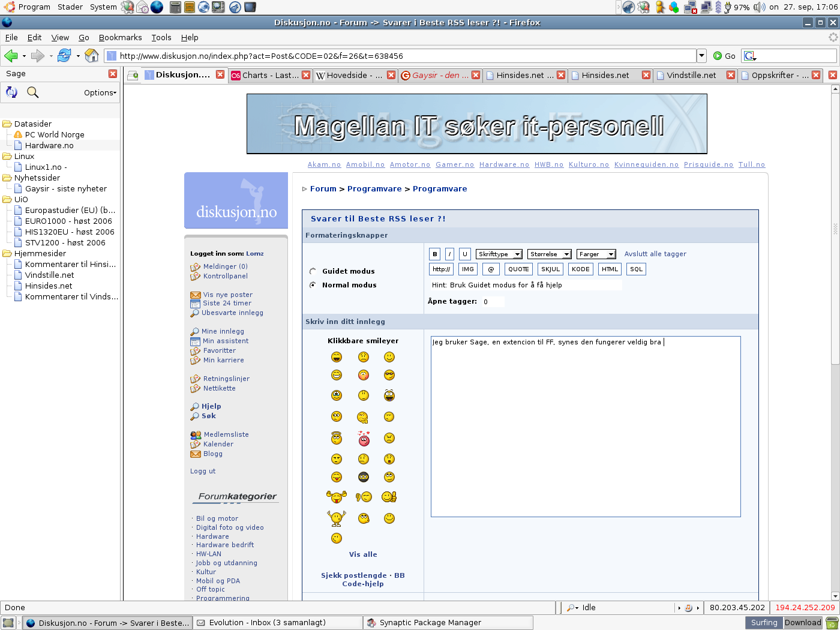Open the URL history dropdown arrow

click(x=701, y=56)
